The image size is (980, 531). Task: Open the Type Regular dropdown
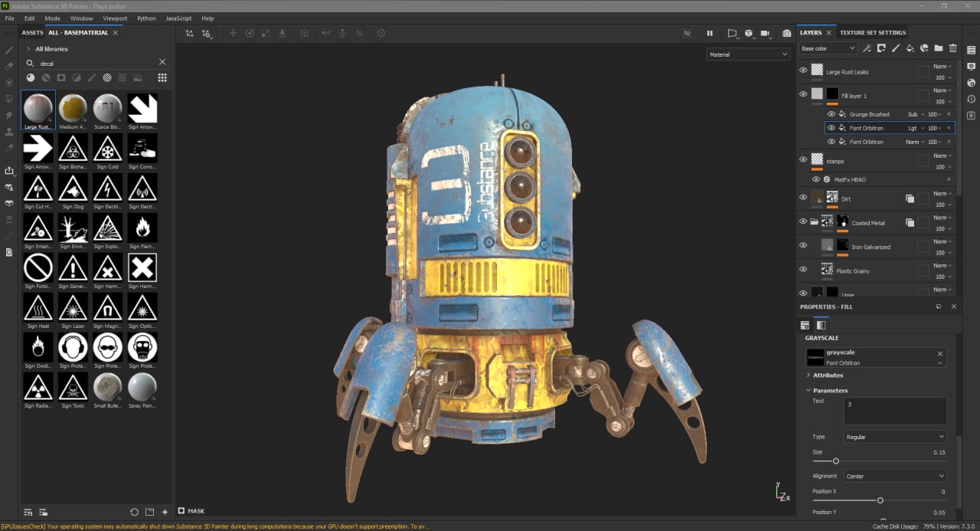click(895, 437)
